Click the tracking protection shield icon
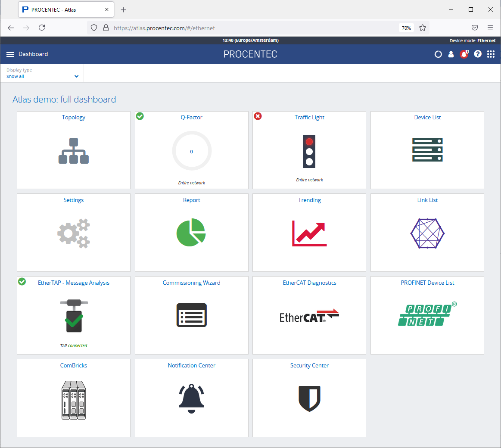501x448 pixels. coord(93,28)
